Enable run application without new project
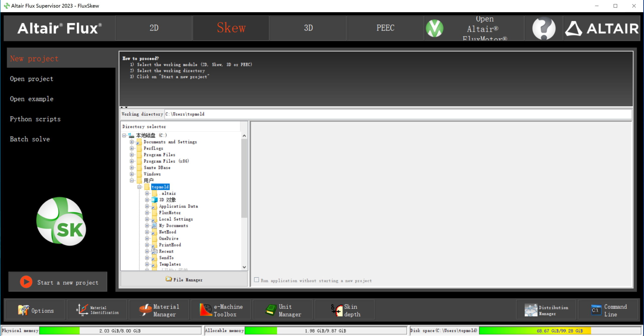 point(256,280)
